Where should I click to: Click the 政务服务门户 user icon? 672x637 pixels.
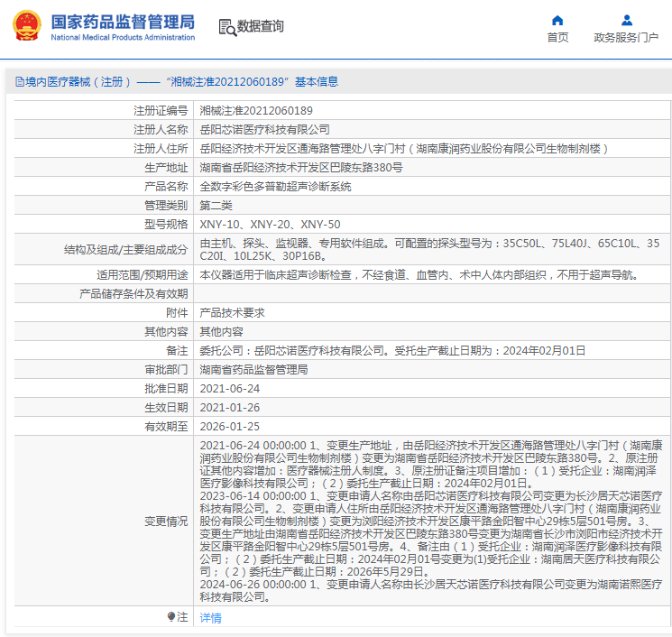[x=627, y=20]
